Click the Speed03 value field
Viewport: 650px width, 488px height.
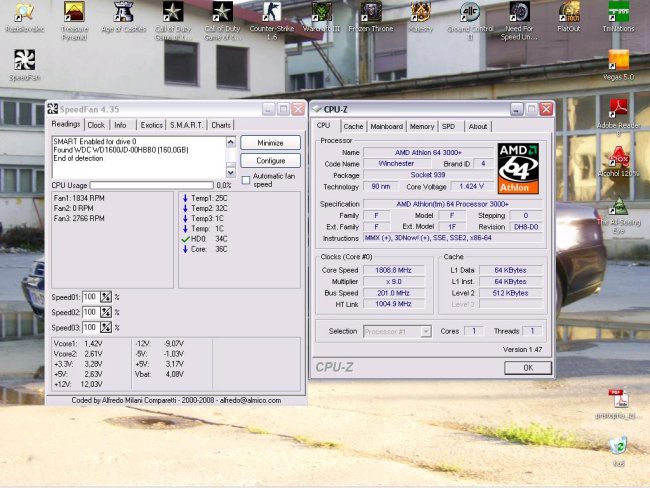[x=91, y=328]
